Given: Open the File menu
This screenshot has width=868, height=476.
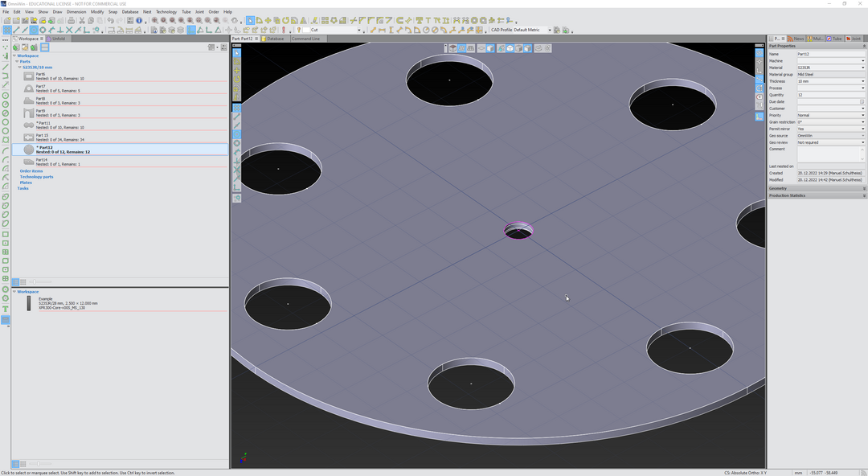Looking at the screenshot, I should coord(6,11).
